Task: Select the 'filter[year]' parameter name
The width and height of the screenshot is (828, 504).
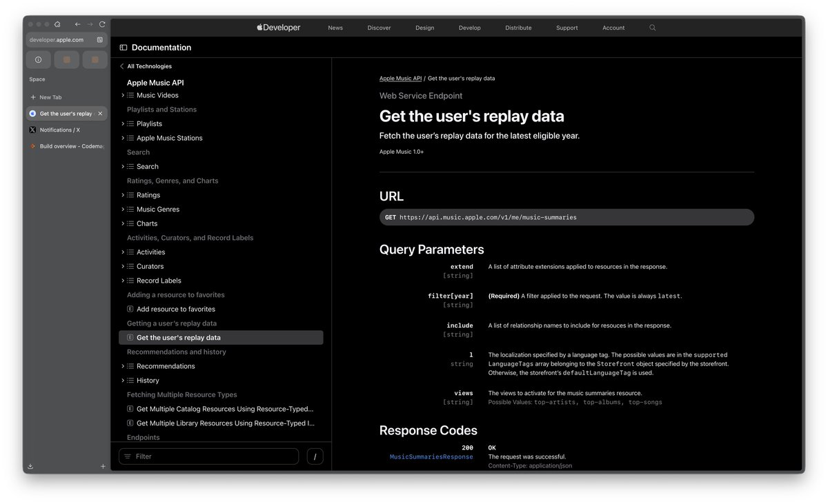Action: [451, 296]
